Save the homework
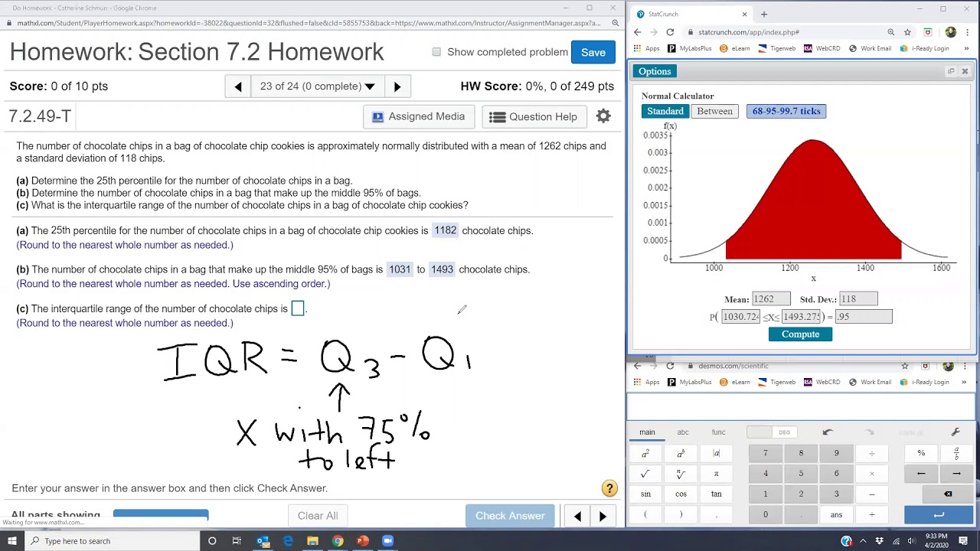 click(x=593, y=52)
